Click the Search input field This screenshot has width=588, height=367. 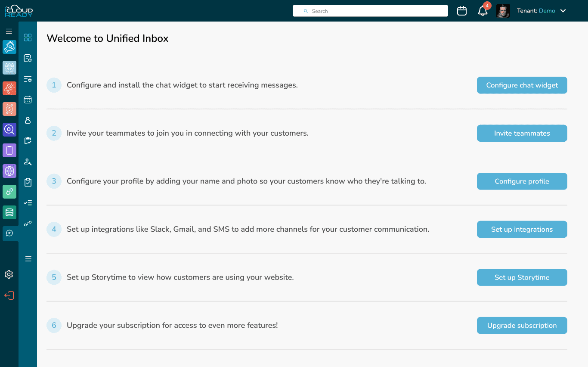(x=370, y=11)
